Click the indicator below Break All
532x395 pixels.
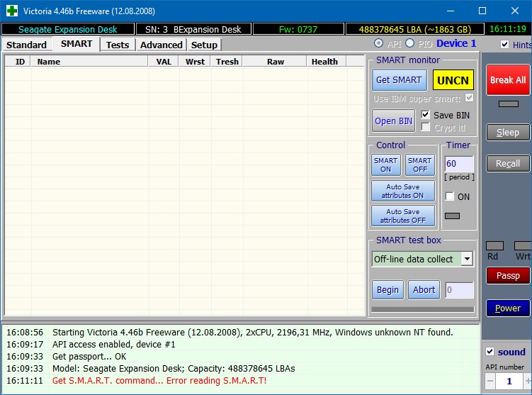click(508, 104)
